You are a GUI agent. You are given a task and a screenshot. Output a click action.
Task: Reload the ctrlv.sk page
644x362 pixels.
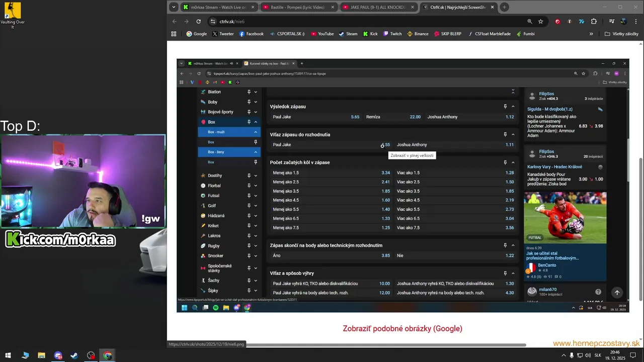click(199, 22)
